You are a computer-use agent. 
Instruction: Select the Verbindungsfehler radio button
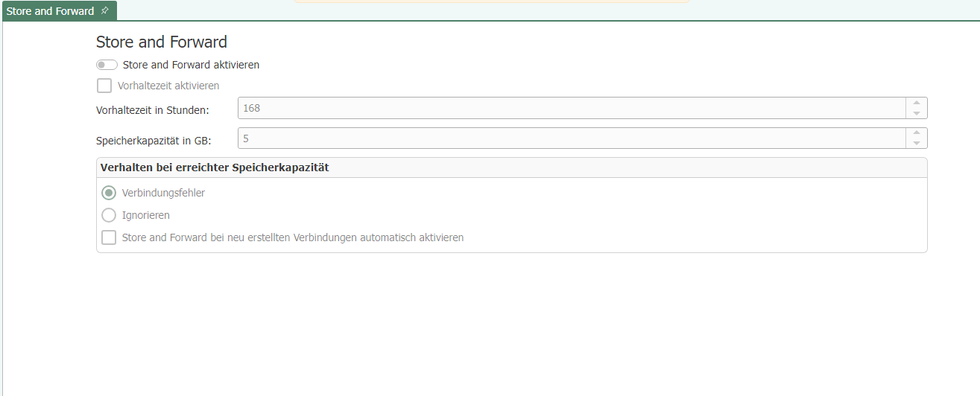click(x=109, y=193)
